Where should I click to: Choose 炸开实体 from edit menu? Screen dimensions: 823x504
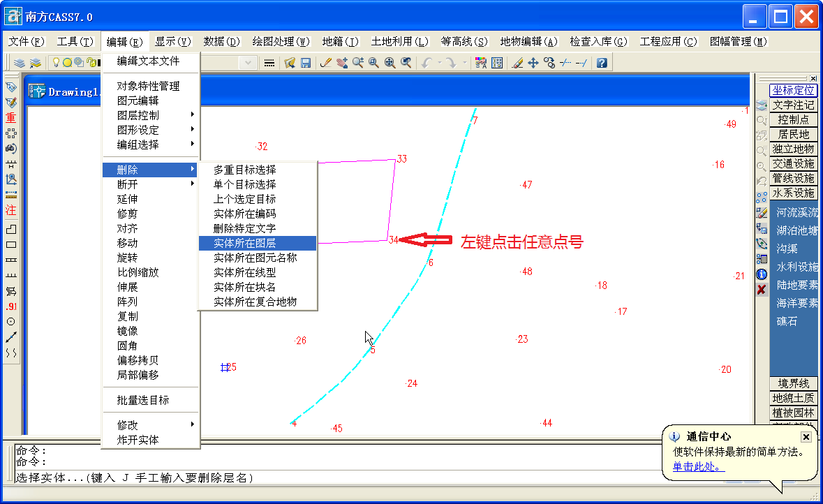point(151,439)
